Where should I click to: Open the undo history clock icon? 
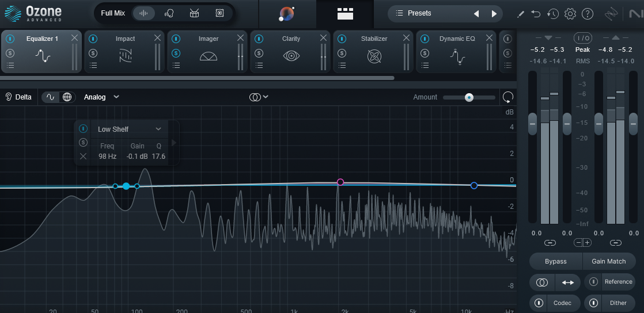coord(553,14)
